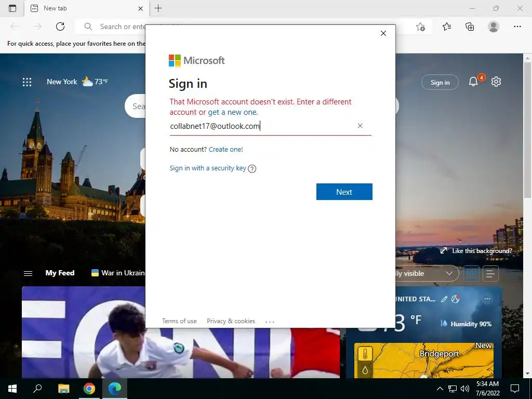
Task: Open File Explorer from taskbar
Action: [63, 389]
